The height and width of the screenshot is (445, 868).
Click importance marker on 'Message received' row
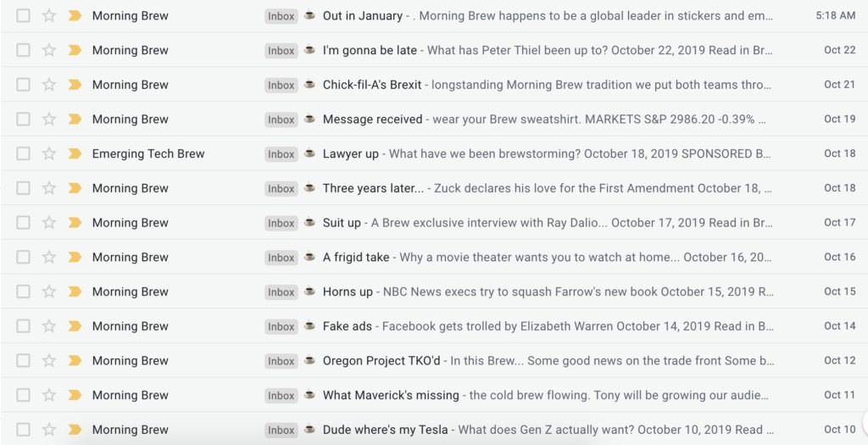tap(75, 119)
